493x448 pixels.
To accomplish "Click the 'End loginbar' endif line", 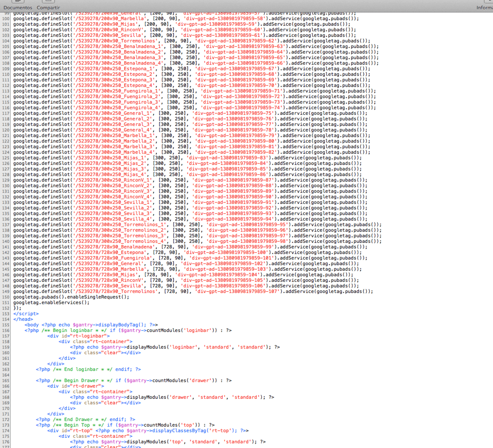I will tap(88, 370).
